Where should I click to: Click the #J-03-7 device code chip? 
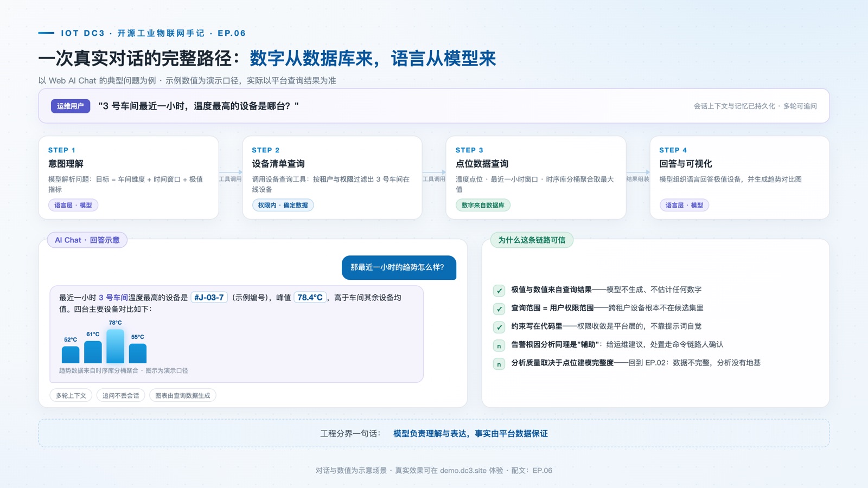209,297
